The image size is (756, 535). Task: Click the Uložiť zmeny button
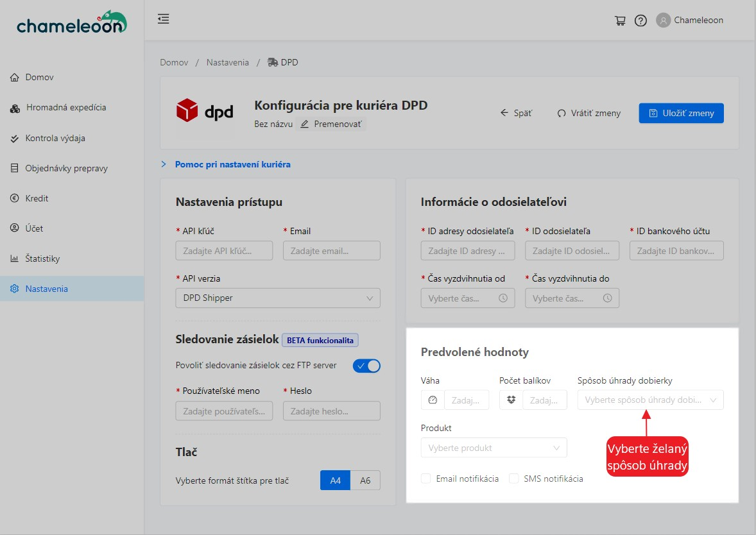click(x=681, y=113)
